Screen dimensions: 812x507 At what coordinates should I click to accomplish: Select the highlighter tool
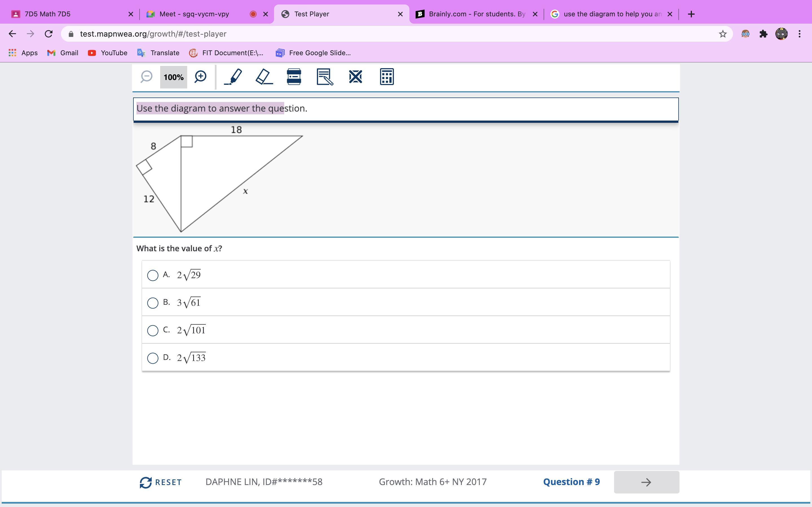coord(233,77)
